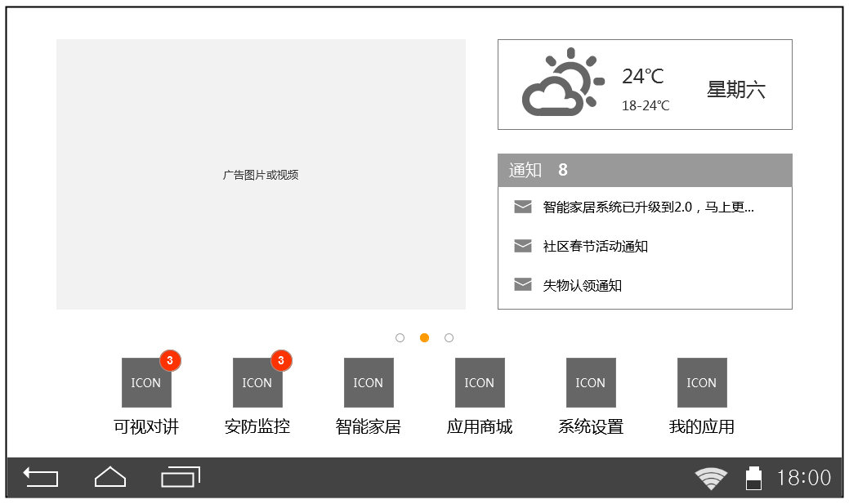Open the 安防监控 app icon
849x504 pixels.
pyautogui.click(x=257, y=382)
